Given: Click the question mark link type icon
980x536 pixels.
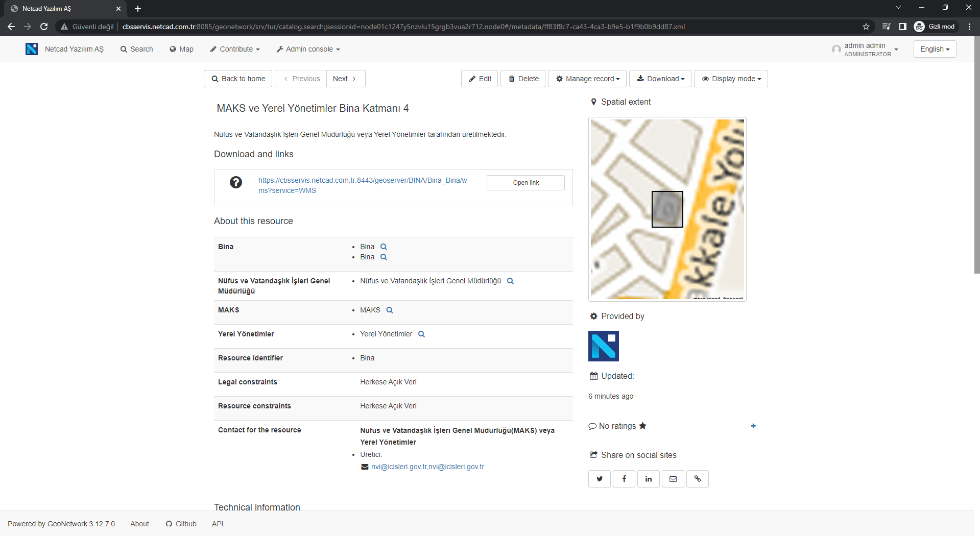Looking at the screenshot, I should (x=236, y=182).
